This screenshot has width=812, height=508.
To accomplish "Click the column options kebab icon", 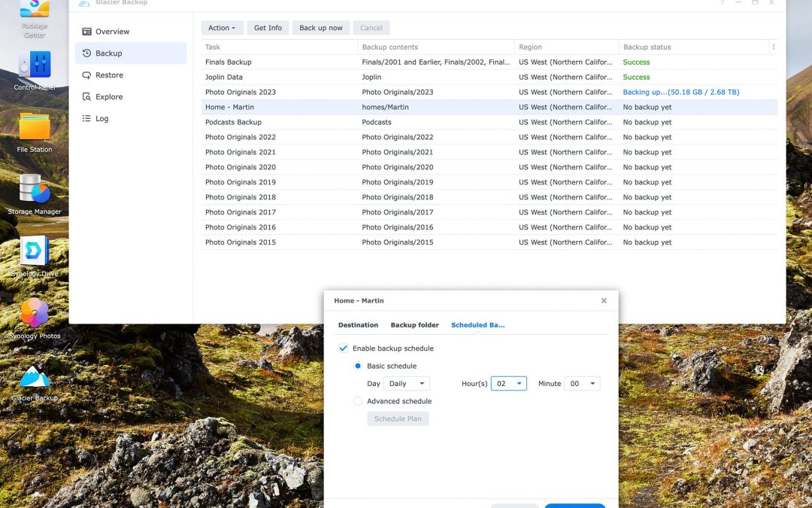I will coord(774,47).
